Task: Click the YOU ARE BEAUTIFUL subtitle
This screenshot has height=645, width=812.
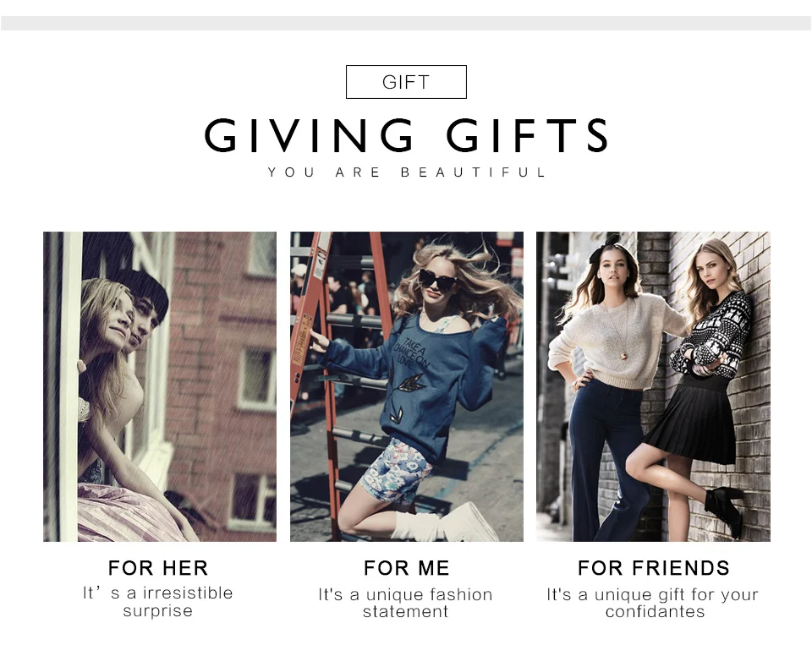Action: (407, 172)
